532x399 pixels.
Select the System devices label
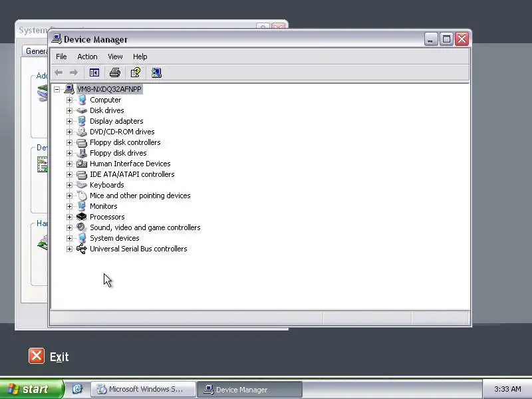click(x=114, y=238)
